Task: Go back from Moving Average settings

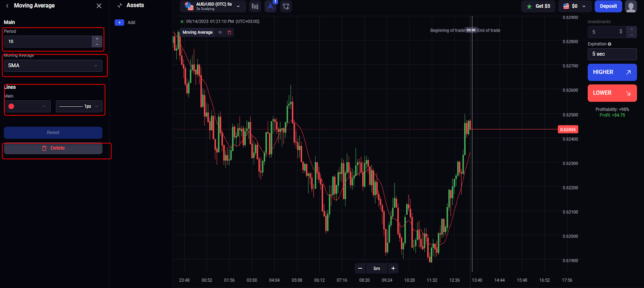Action: pyautogui.click(x=7, y=6)
